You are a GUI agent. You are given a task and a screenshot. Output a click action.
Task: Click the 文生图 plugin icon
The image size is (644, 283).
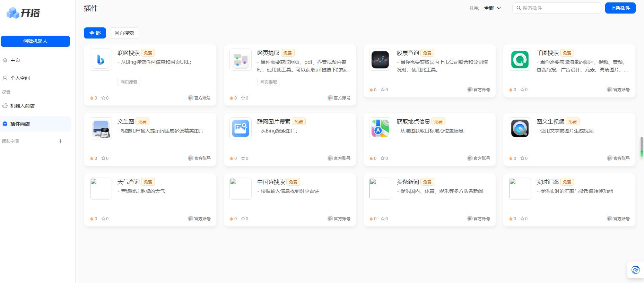[x=101, y=128]
